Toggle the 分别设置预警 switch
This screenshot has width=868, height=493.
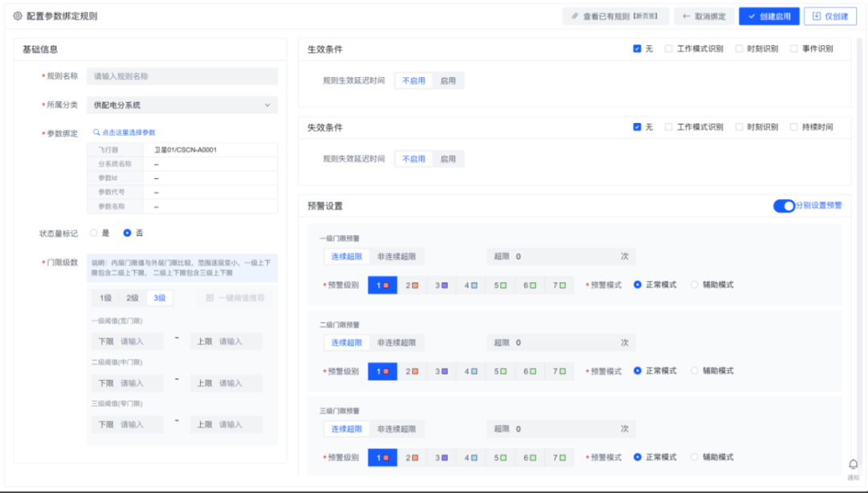pyautogui.click(x=784, y=206)
